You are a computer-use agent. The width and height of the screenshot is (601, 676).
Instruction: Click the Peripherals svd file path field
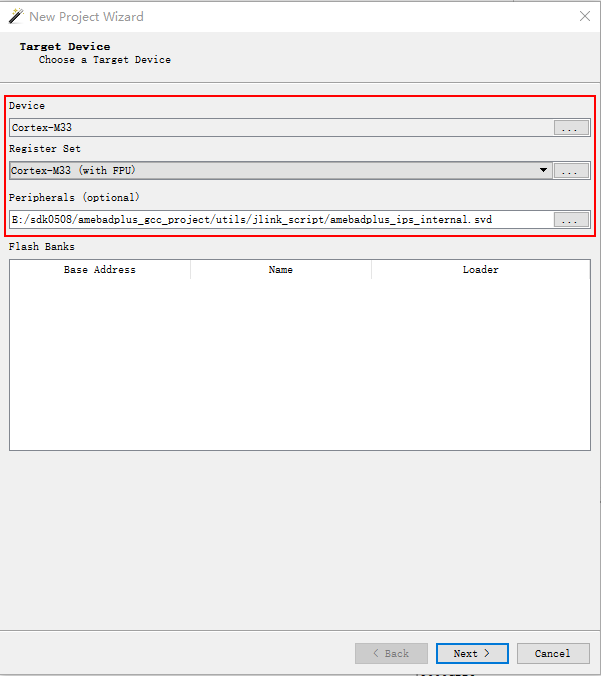(280, 219)
